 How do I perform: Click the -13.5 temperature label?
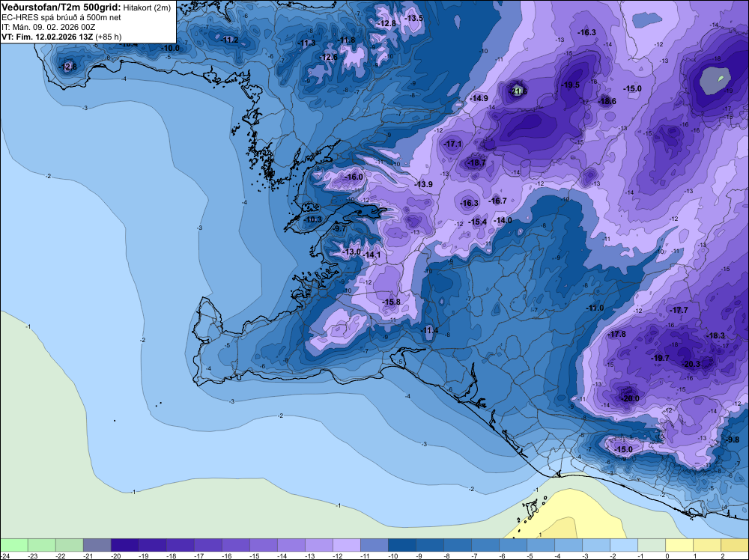click(x=414, y=18)
